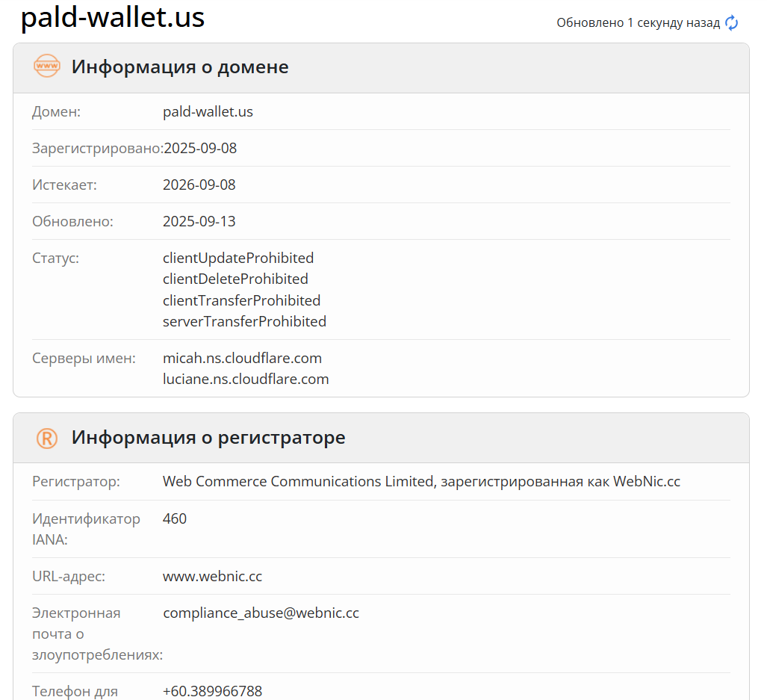Click the updated date 2025-09-13
The height and width of the screenshot is (700, 767).
[199, 221]
